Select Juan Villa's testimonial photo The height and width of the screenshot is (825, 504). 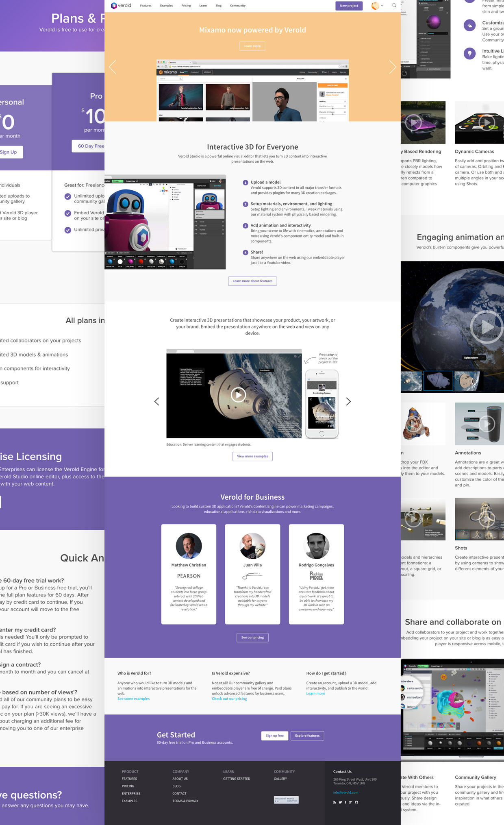[252, 546]
